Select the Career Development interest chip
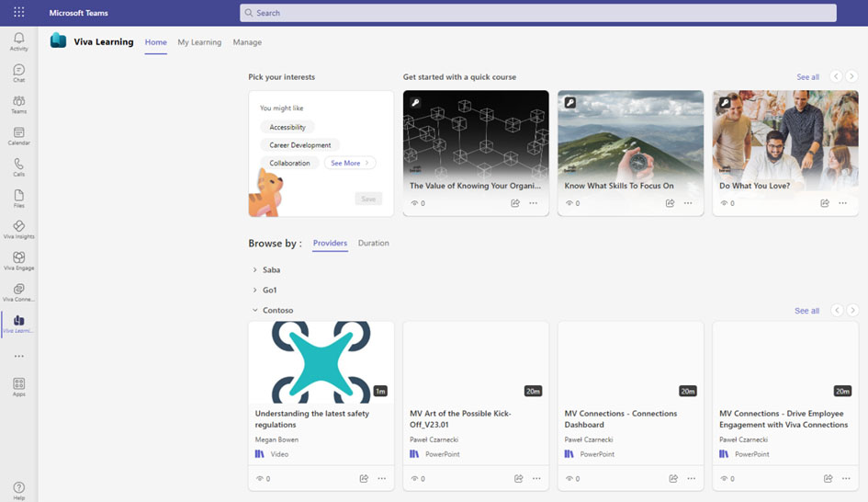 (x=299, y=145)
